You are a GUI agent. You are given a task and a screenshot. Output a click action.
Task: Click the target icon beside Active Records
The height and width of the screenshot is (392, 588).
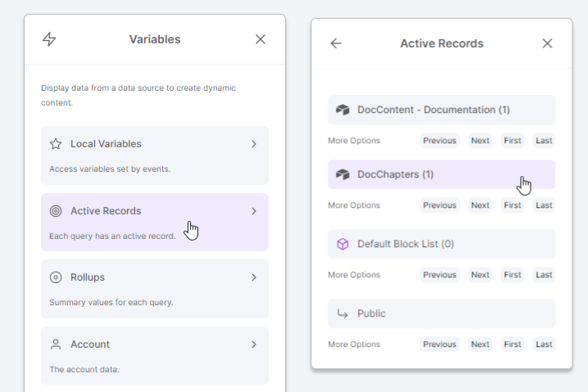pyautogui.click(x=56, y=211)
